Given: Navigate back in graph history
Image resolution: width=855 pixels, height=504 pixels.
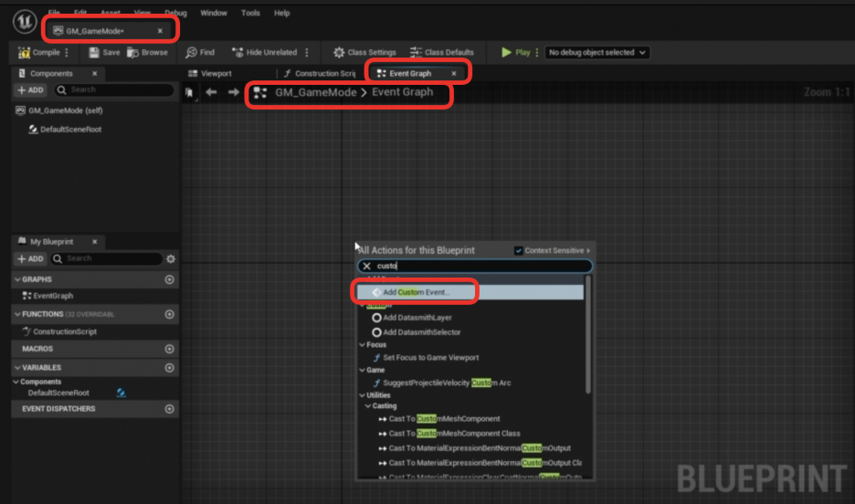Looking at the screenshot, I should [211, 92].
